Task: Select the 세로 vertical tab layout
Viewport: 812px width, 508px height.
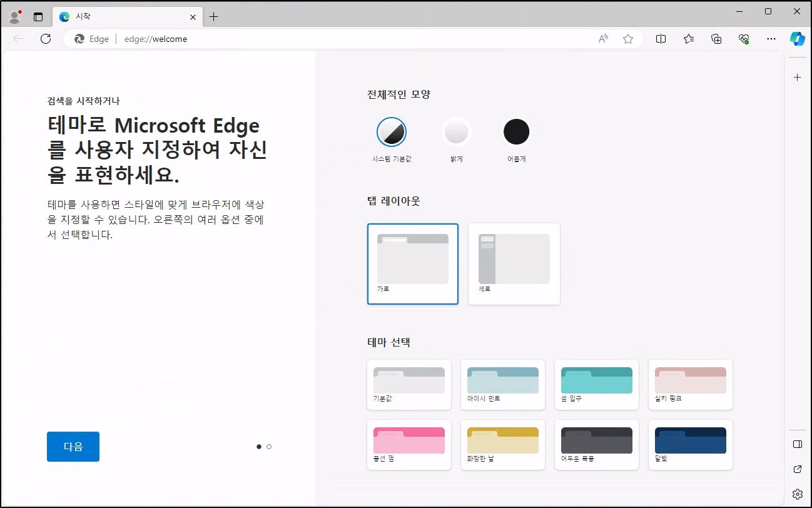Action: [x=514, y=263]
